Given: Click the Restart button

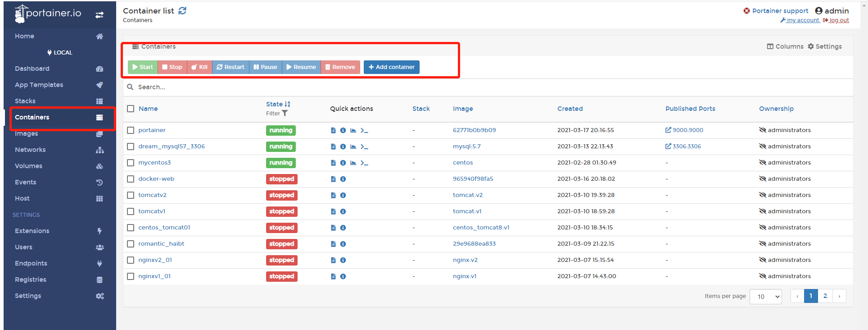Looking at the screenshot, I should [231, 67].
